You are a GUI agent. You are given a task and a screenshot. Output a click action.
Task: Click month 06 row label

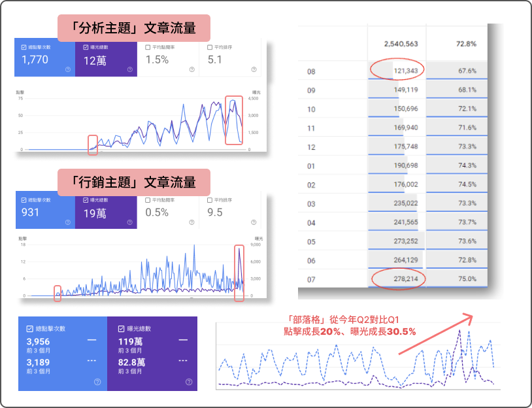pos(311,261)
